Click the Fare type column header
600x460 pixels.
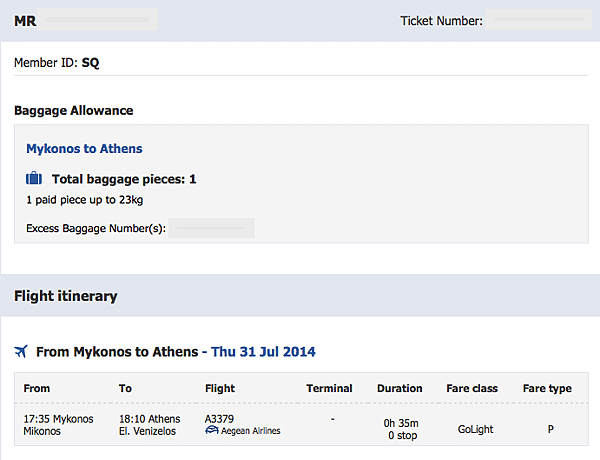coord(547,388)
